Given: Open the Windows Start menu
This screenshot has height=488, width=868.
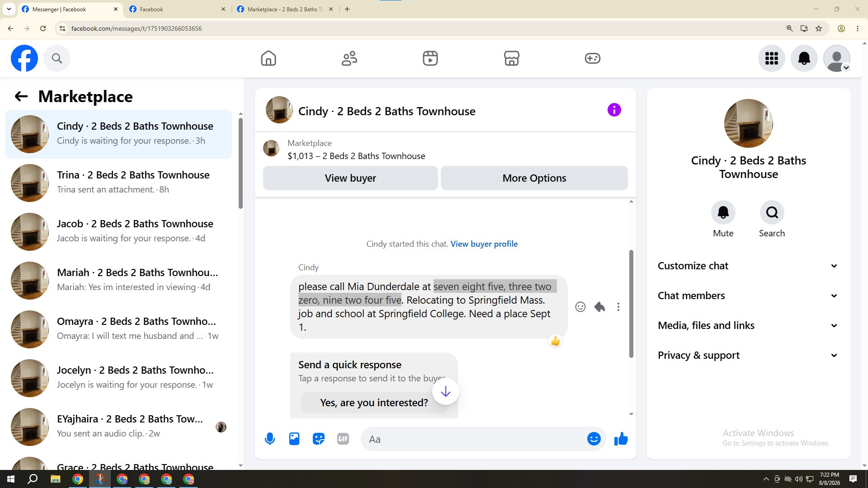Looking at the screenshot, I should (x=11, y=479).
